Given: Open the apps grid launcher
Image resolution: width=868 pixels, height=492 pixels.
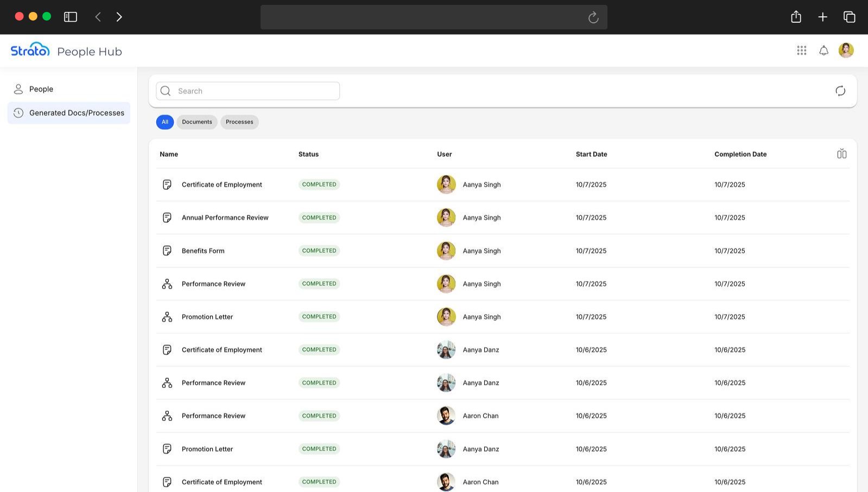Looking at the screenshot, I should click(x=801, y=50).
